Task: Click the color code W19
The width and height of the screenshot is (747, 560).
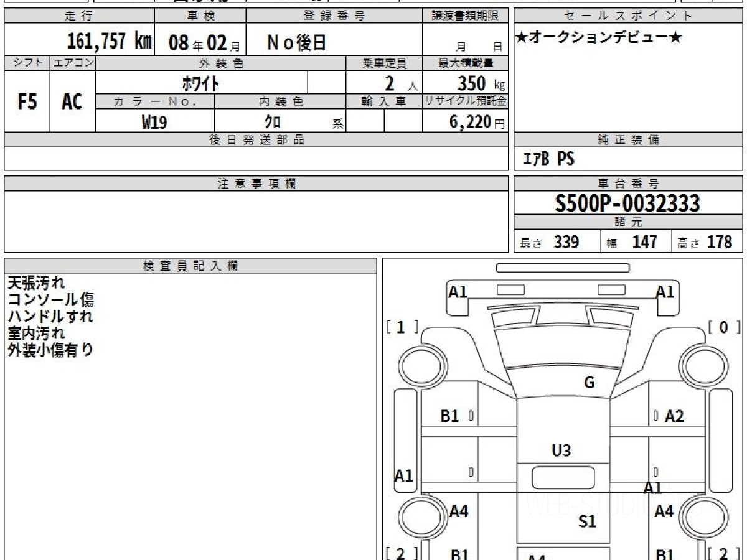Action: point(154,122)
